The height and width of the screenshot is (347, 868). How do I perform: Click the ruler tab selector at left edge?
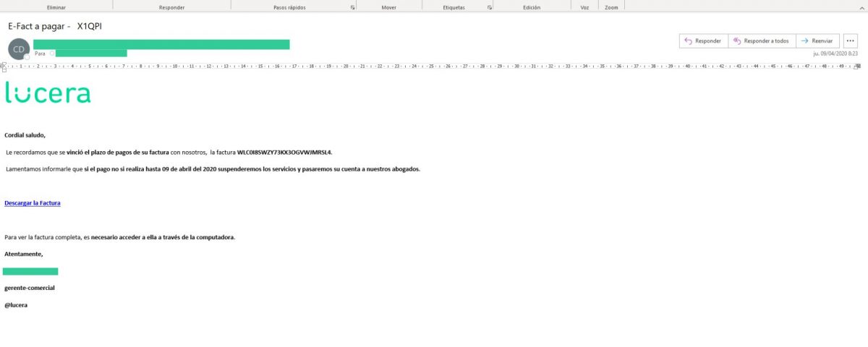(3, 66)
